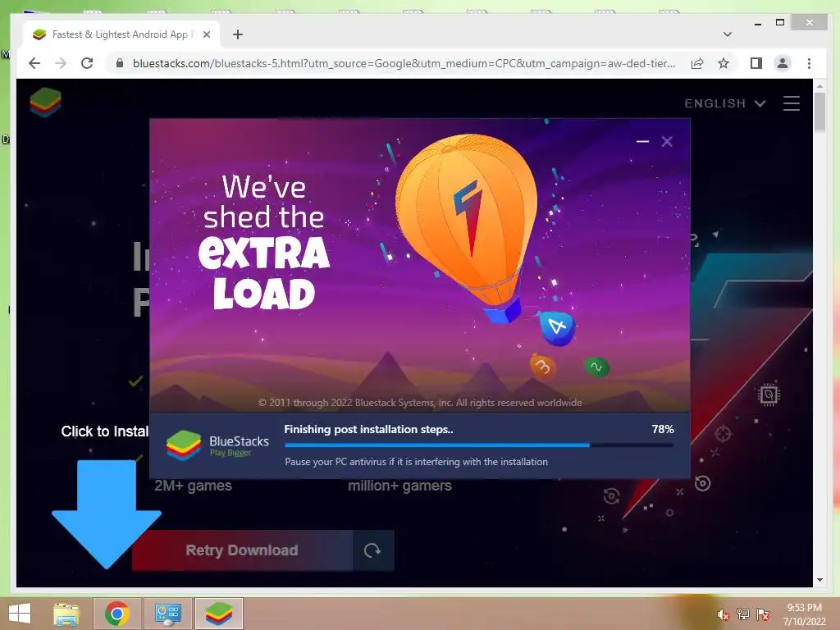Screen dimensions: 840x630
Task: Open the Chrome side panel icon
Action: [x=756, y=63]
